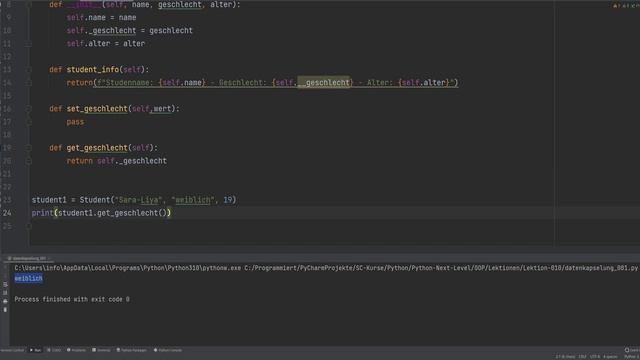Change the 4 spaces indent setting

click(x=610, y=357)
